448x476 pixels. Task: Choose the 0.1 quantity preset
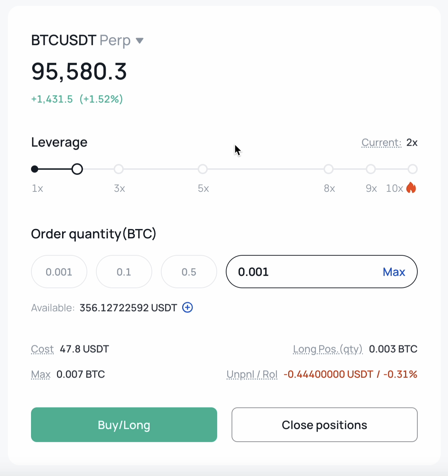click(124, 272)
